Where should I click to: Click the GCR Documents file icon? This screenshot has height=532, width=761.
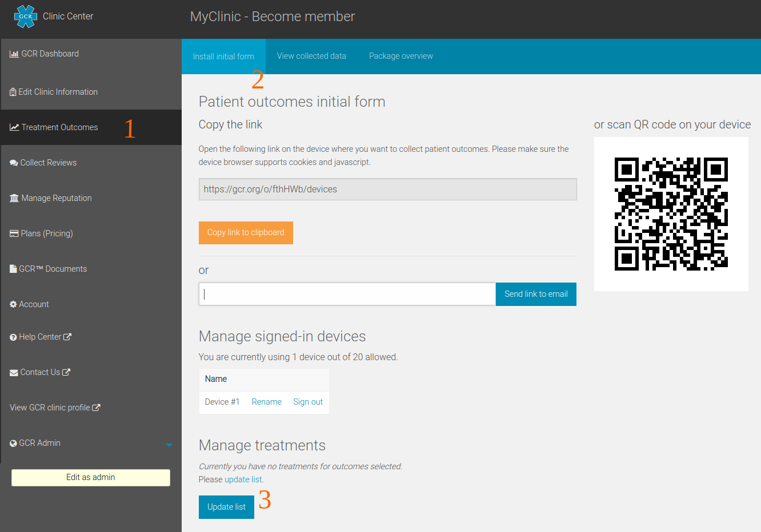tap(13, 269)
